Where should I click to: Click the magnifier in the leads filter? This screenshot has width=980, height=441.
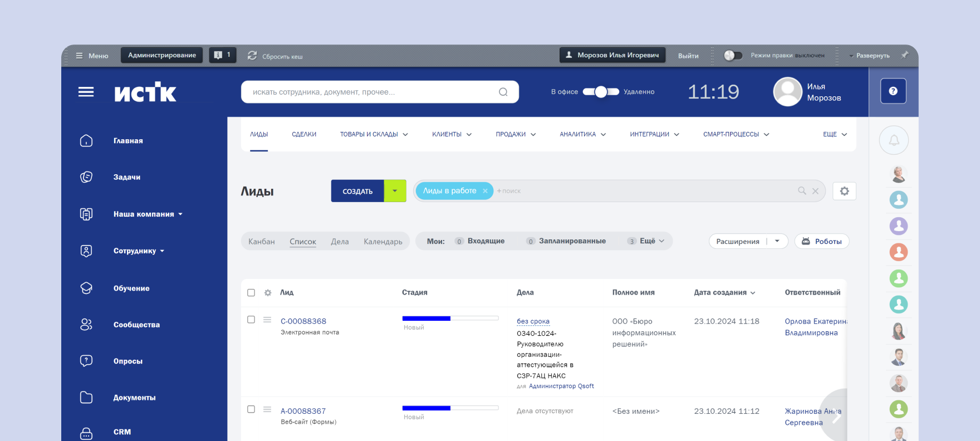pos(802,191)
